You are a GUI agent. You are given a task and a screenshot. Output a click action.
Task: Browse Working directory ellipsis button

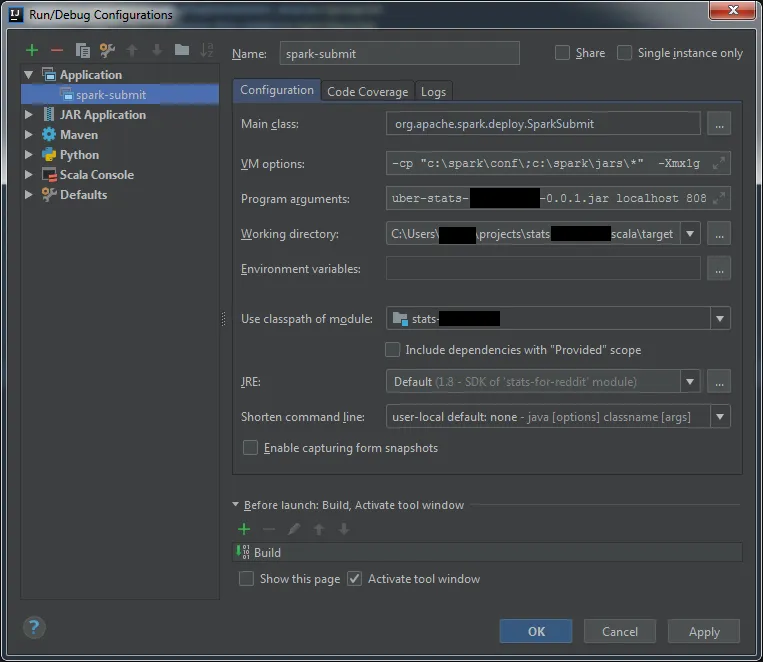pos(719,234)
